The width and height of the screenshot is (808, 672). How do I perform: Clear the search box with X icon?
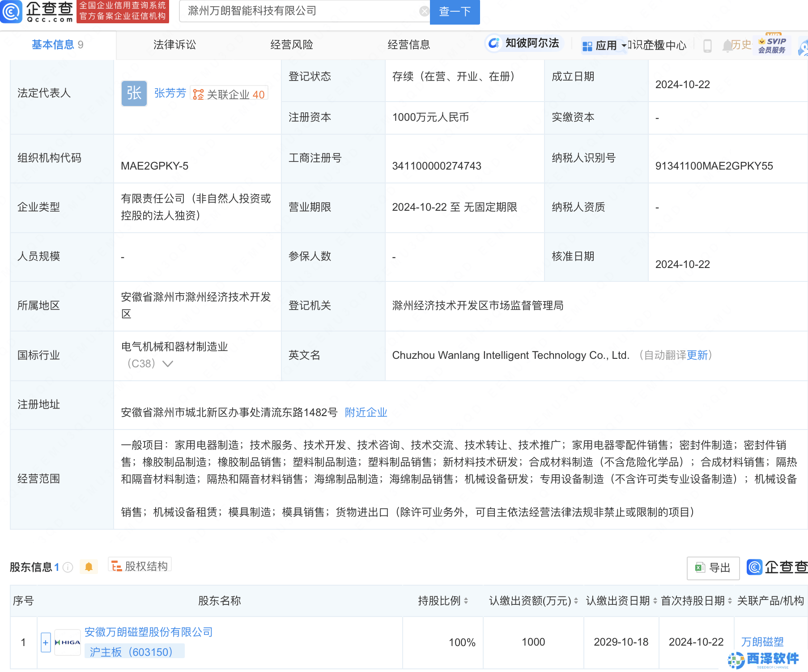pyautogui.click(x=424, y=11)
